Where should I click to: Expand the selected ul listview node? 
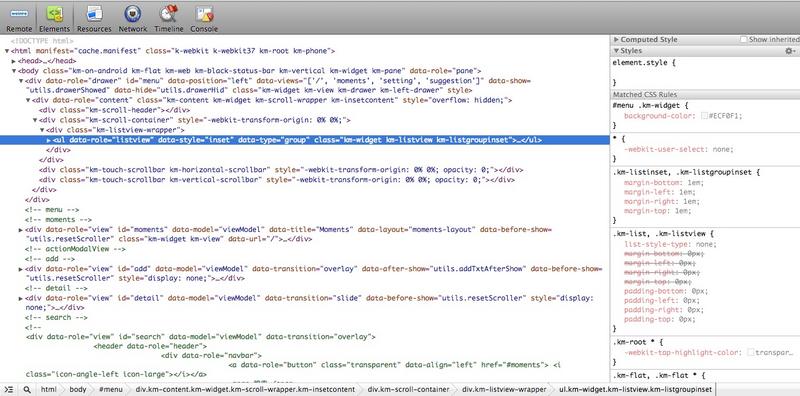[49, 140]
